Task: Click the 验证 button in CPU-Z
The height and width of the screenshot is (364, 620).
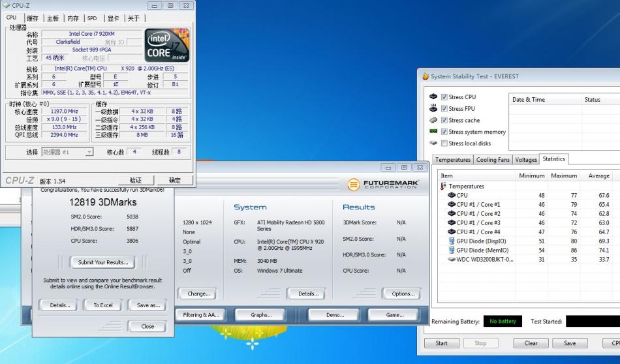Action: (x=136, y=180)
